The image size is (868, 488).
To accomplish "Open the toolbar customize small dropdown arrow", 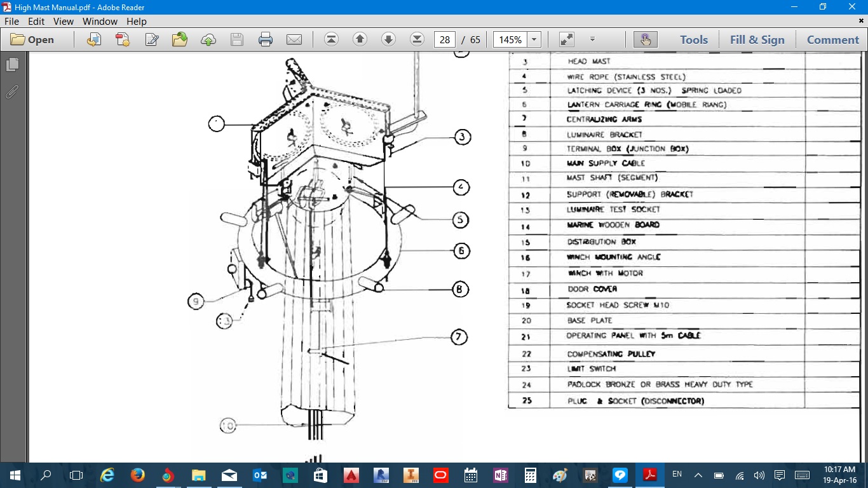I will point(592,39).
